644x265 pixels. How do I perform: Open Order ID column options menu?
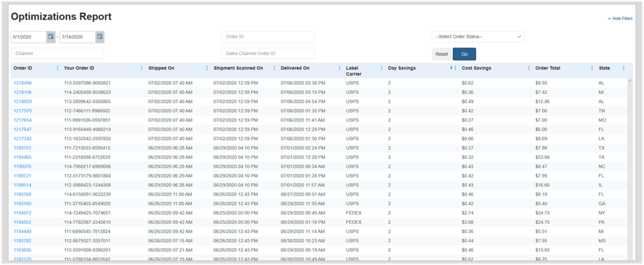(x=57, y=68)
